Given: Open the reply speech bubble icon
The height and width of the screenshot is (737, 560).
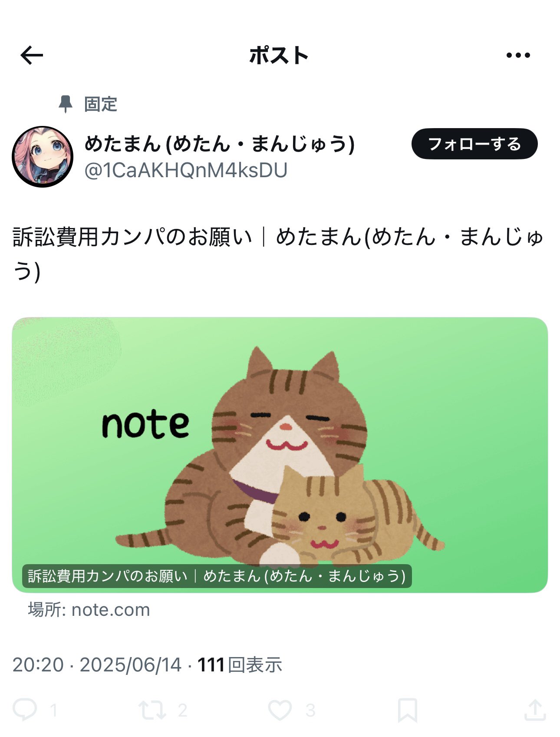Looking at the screenshot, I should pos(25,710).
